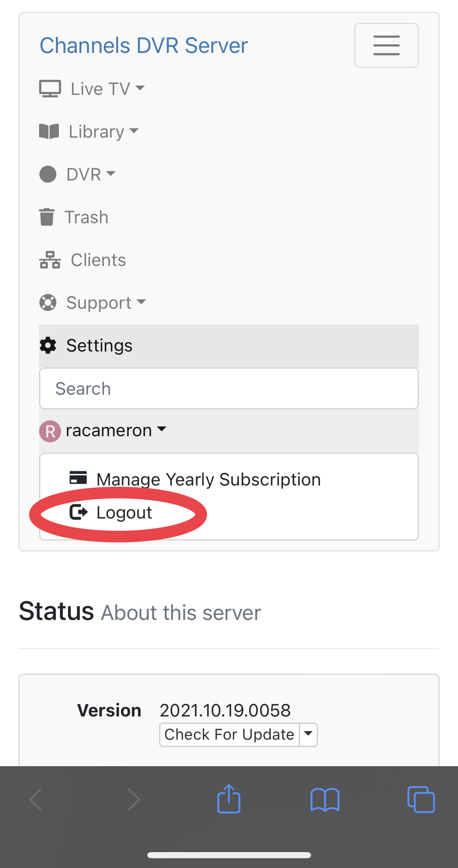Click the Clients network icon
This screenshot has height=868, width=458.
pyautogui.click(x=50, y=260)
